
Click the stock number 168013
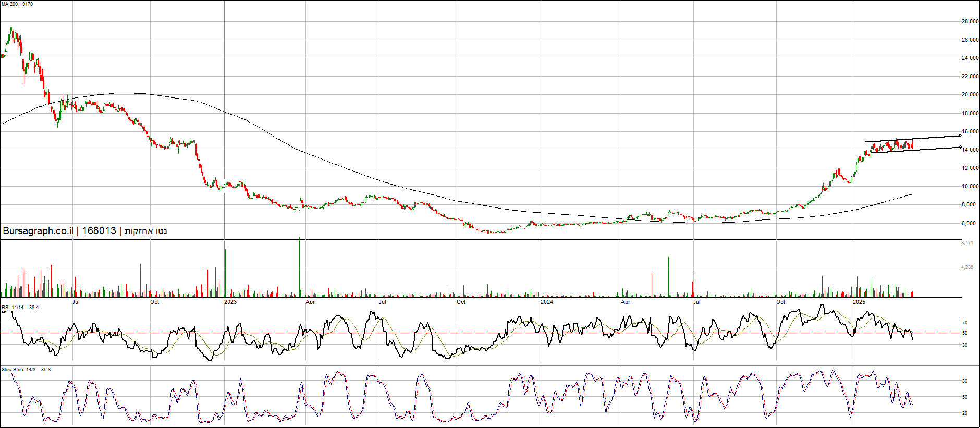click(99, 231)
